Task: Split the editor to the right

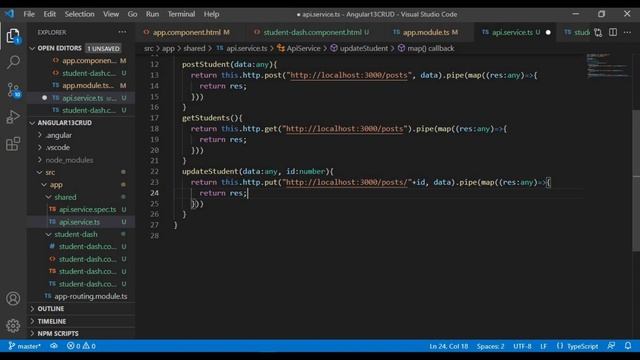Action: 613,32
